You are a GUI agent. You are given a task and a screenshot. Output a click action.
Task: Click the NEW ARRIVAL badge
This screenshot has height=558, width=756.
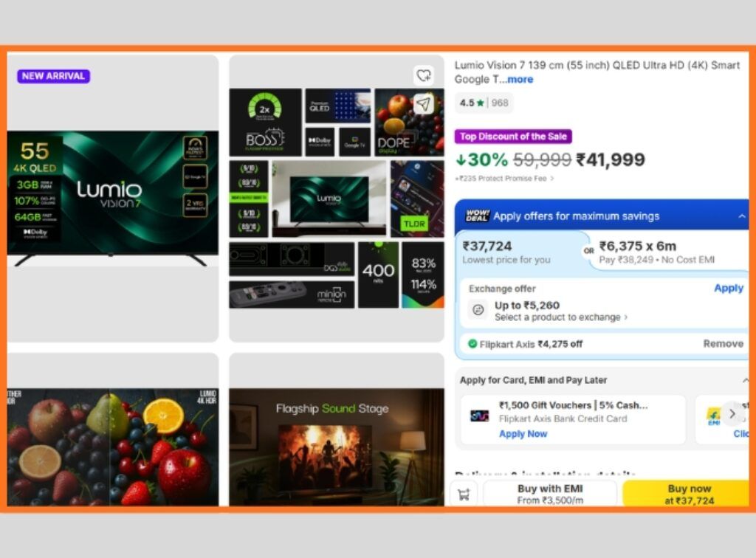(53, 76)
